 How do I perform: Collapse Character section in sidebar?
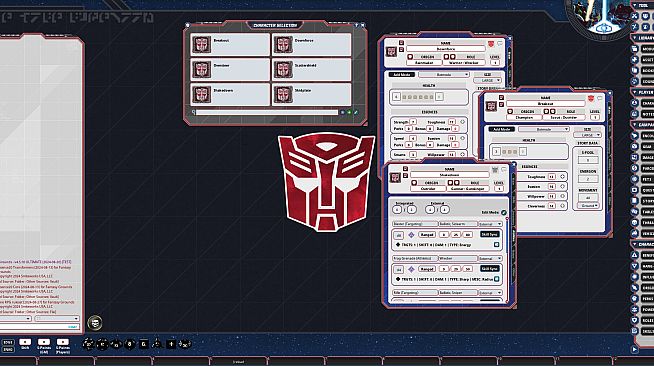click(x=636, y=244)
